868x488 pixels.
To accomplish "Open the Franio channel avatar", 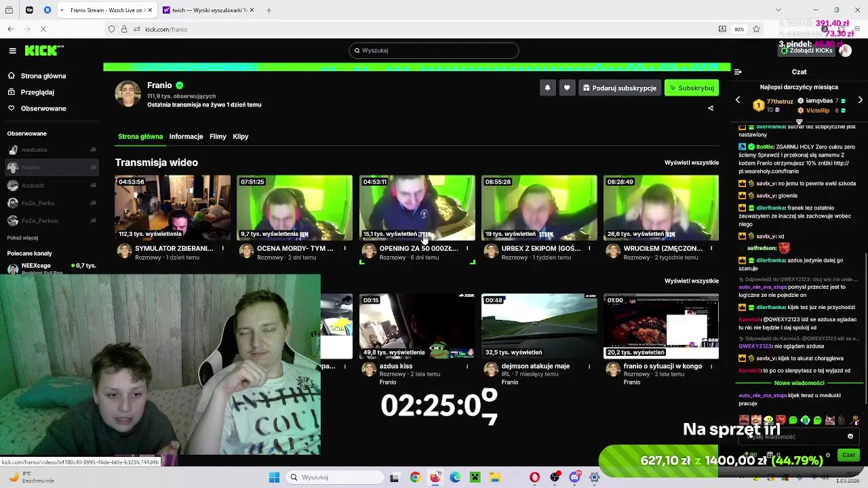I will (128, 94).
